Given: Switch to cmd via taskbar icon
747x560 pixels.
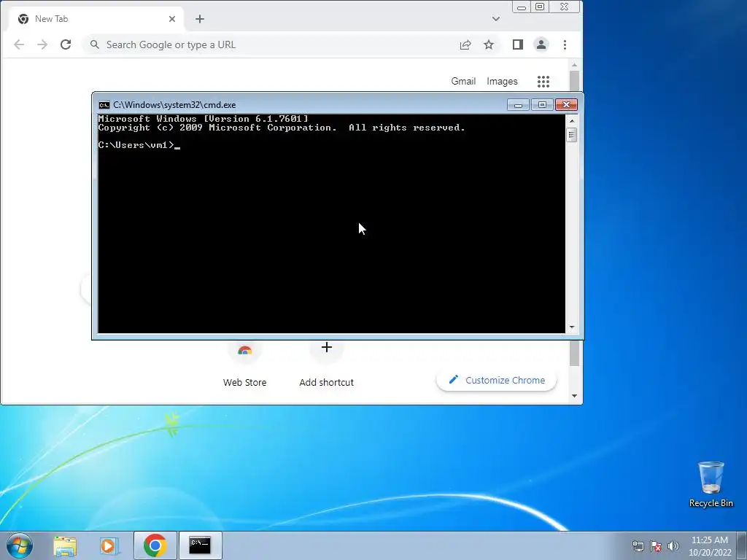Looking at the screenshot, I should [200, 545].
